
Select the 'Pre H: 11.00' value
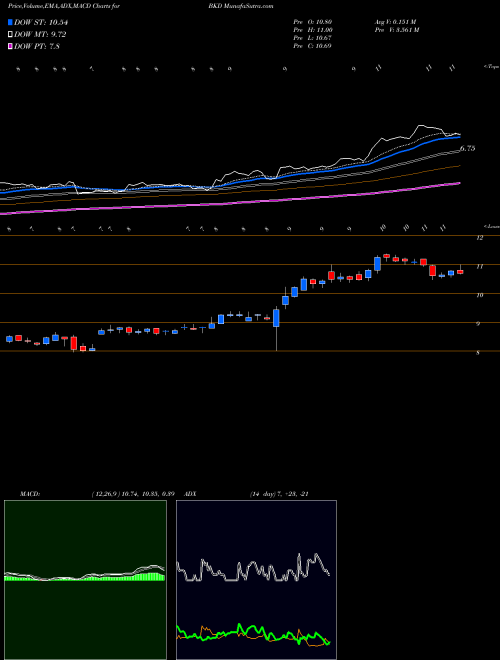tap(313, 30)
